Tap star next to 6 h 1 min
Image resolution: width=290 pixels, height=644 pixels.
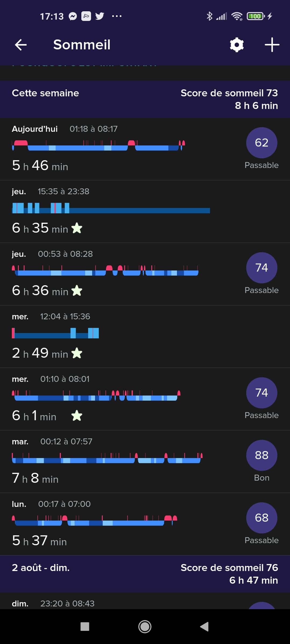(x=77, y=416)
